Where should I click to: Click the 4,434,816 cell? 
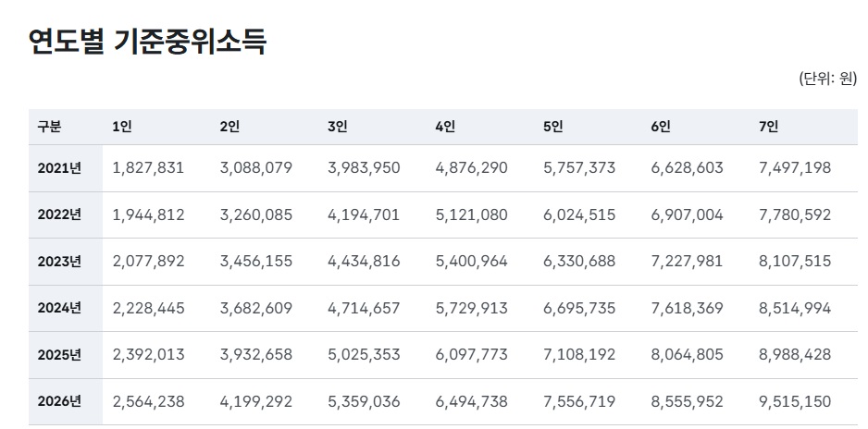point(364,262)
